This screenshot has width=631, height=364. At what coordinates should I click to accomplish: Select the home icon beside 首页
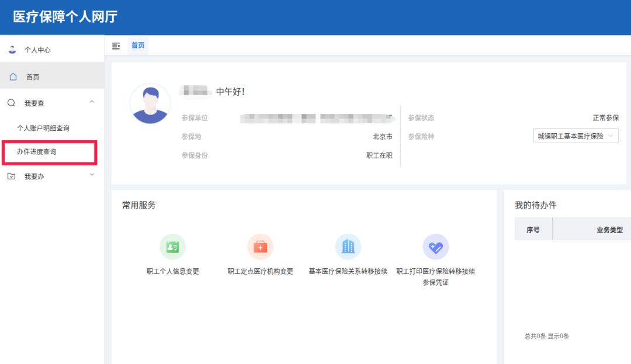click(x=13, y=76)
